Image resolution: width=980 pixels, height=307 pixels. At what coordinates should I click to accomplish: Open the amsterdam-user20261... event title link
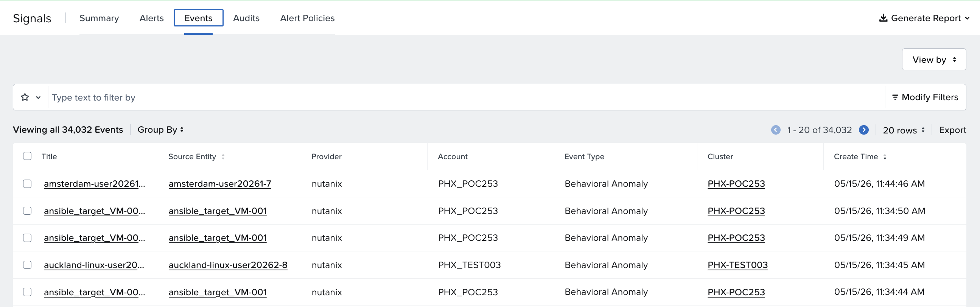(x=94, y=184)
